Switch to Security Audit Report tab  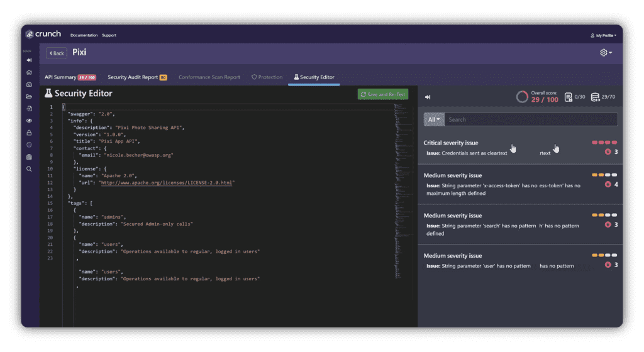[137, 77]
